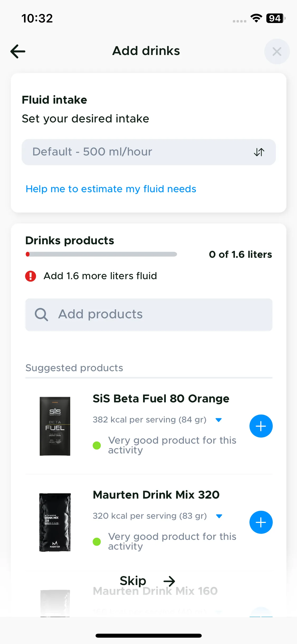Expand serving options for SiS Beta Fuel
The height and width of the screenshot is (644, 297).
tap(219, 420)
